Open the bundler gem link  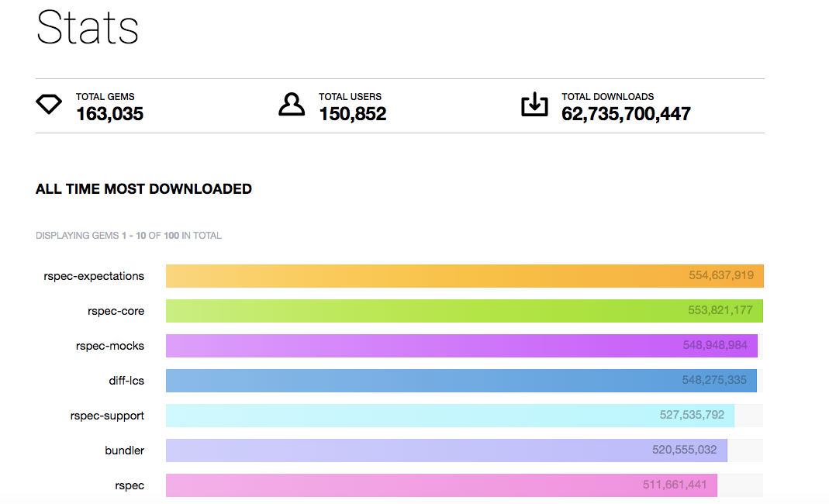click(124, 450)
